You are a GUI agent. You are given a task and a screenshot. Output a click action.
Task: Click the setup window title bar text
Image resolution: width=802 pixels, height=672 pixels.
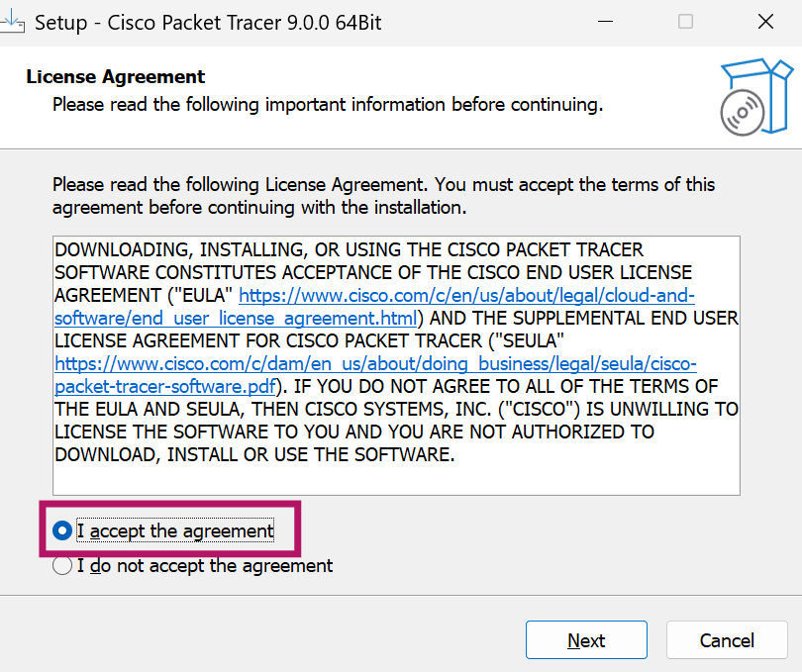click(208, 23)
